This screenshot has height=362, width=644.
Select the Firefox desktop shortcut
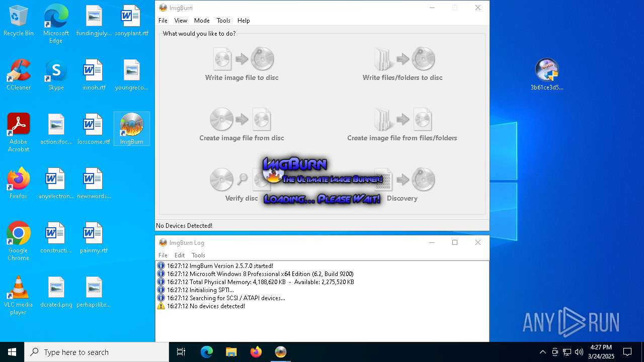coord(19,184)
